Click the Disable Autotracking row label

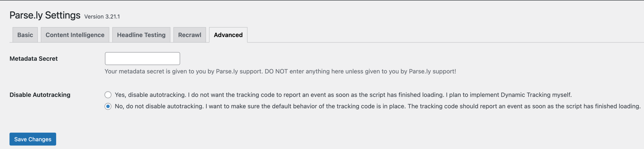tap(40, 95)
